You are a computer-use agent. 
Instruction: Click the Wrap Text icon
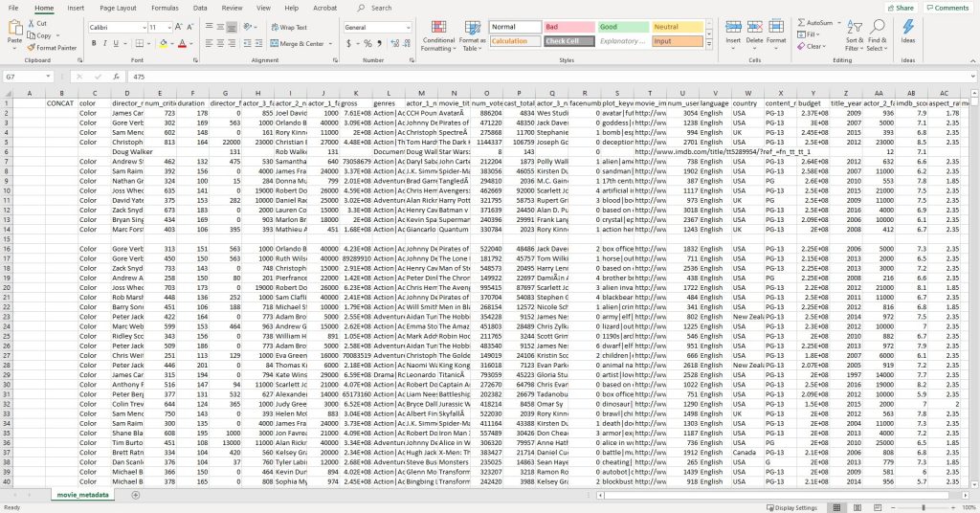point(275,28)
